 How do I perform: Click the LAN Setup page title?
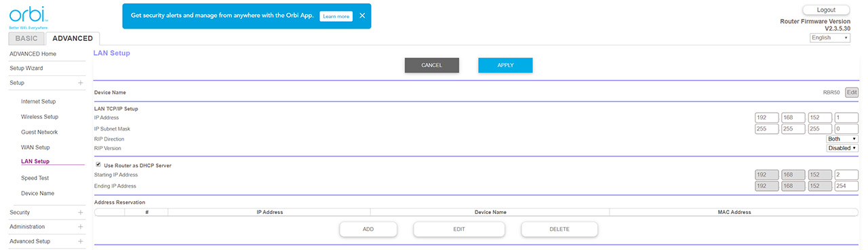112,53
